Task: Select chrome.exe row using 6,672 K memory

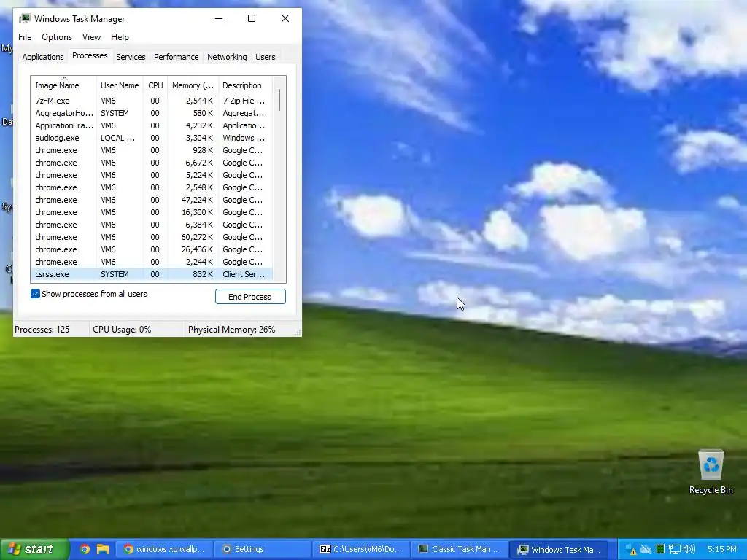Action: (152, 163)
